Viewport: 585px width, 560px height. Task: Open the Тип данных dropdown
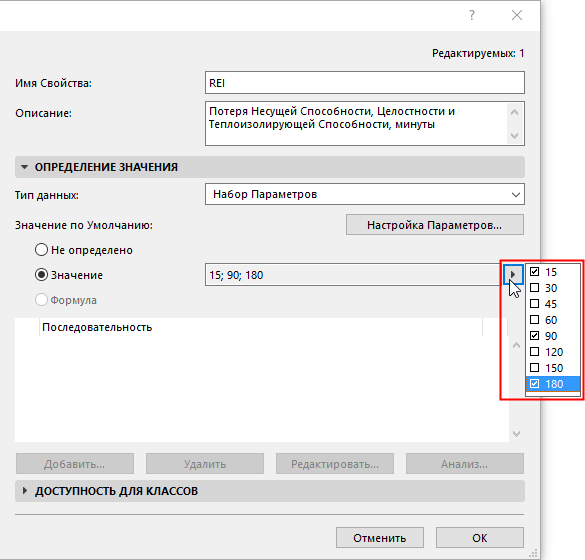(365, 194)
